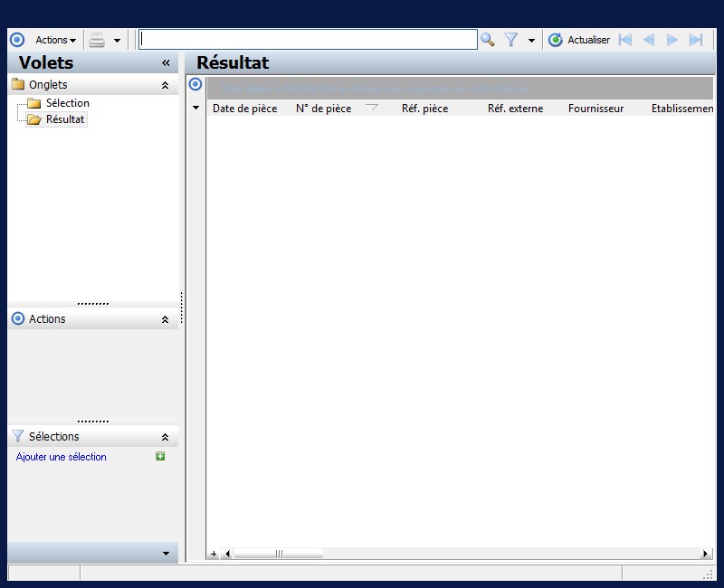The width and height of the screenshot is (724, 588).
Task: Open the print options dropdown arrow
Action: pyautogui.click(x=118, y=41)
